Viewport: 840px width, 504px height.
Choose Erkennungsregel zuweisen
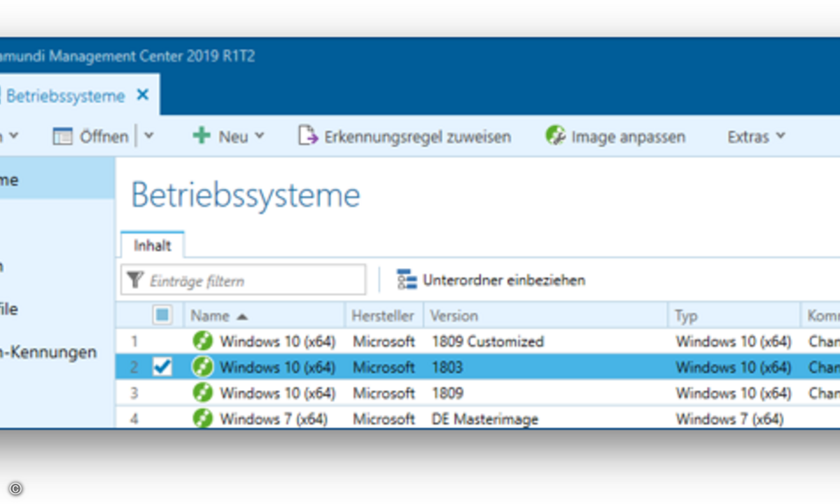(417, 136)
